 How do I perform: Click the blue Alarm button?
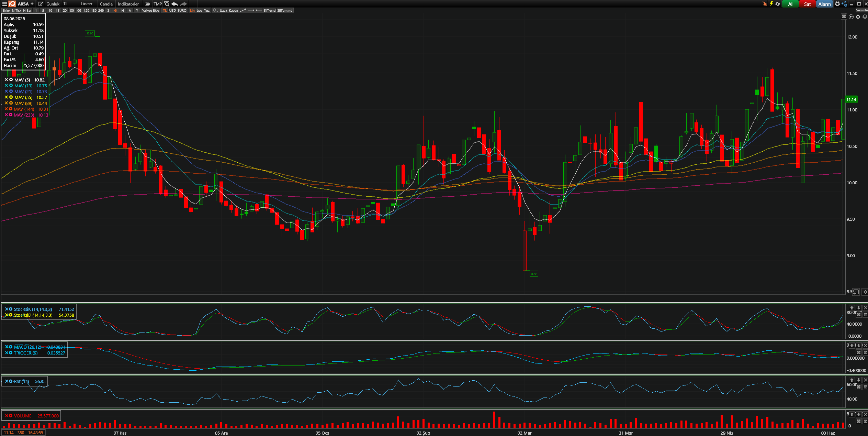(824, 4)
